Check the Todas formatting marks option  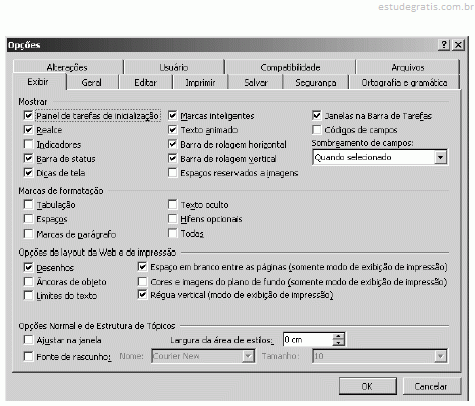[172, 233]
